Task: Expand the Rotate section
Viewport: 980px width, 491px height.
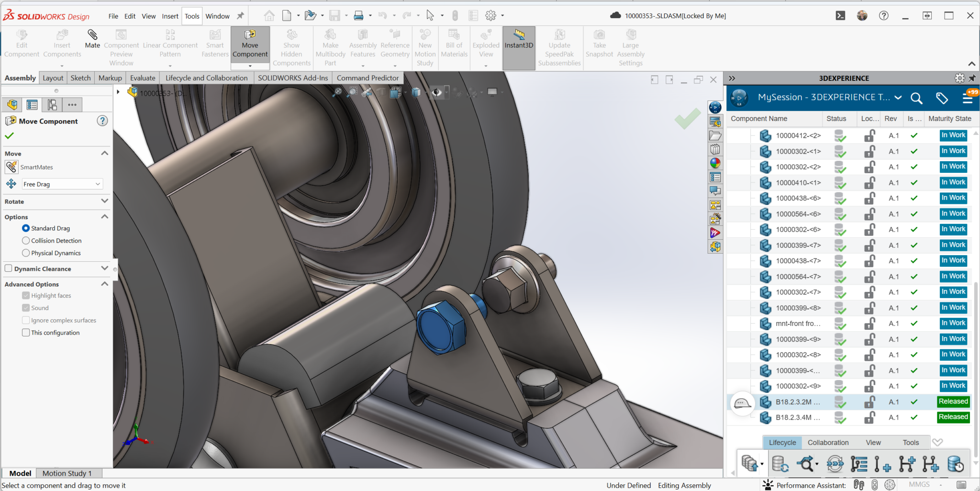Action: [x=105, y=201]
